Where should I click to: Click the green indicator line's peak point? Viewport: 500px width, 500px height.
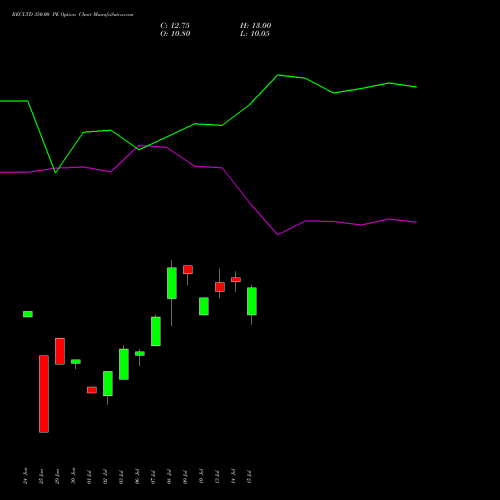(278, 75)
